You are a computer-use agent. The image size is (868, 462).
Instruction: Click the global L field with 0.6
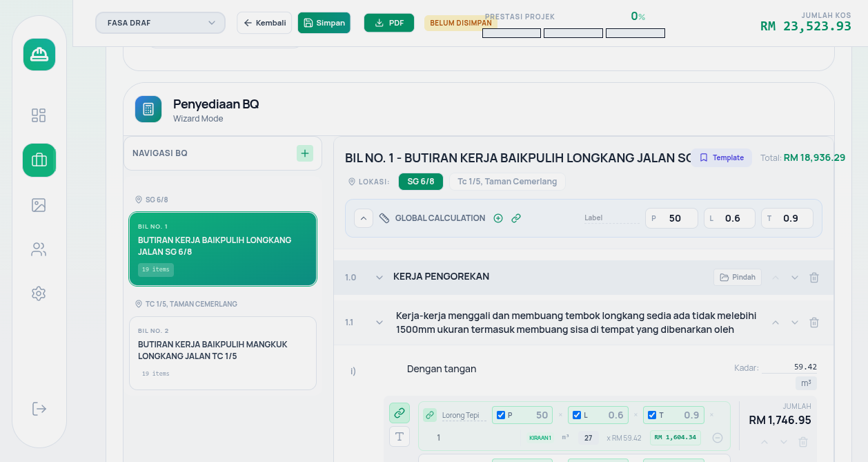(x=729, y=218)
